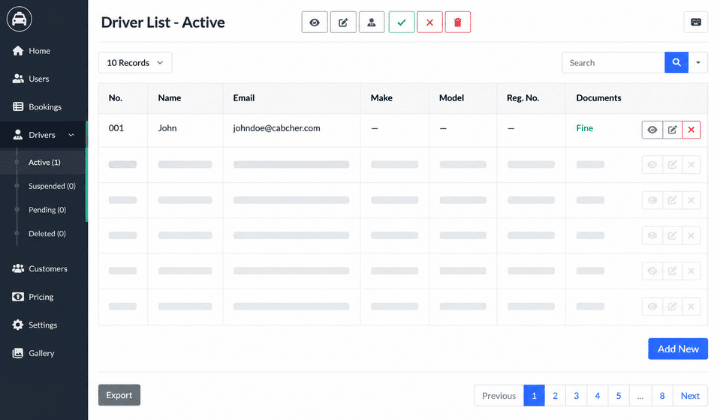Image resolution: width=720 pixels, height=420 pixels.
Task: Click the view eye icon in top toolbar
Action: pos(315,22)
